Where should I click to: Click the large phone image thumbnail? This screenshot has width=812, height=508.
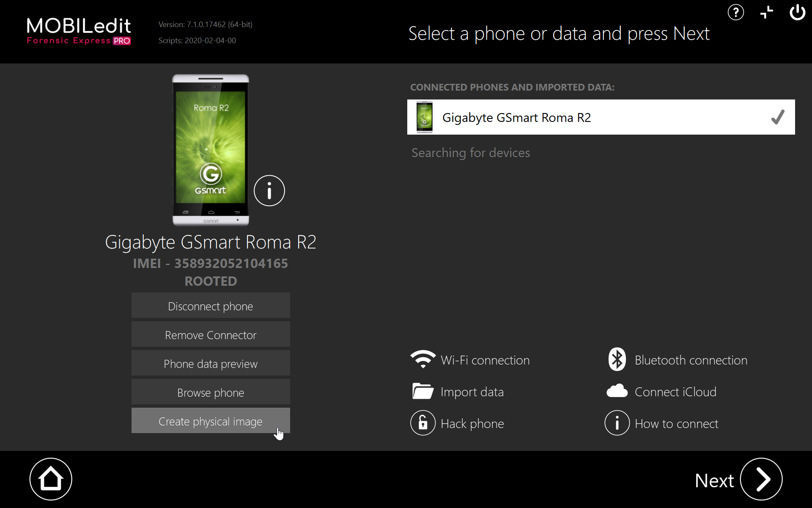point(211,150)
